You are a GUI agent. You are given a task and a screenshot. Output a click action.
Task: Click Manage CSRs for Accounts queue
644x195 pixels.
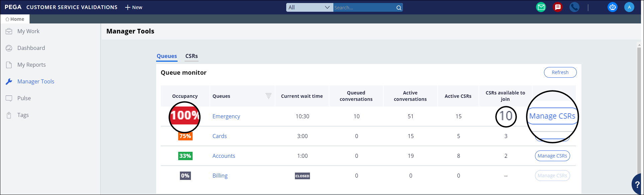tap(552, 156)
